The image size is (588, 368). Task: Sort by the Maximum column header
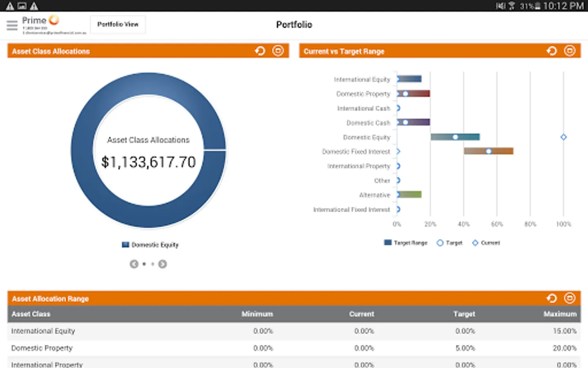tap(560, 314)
